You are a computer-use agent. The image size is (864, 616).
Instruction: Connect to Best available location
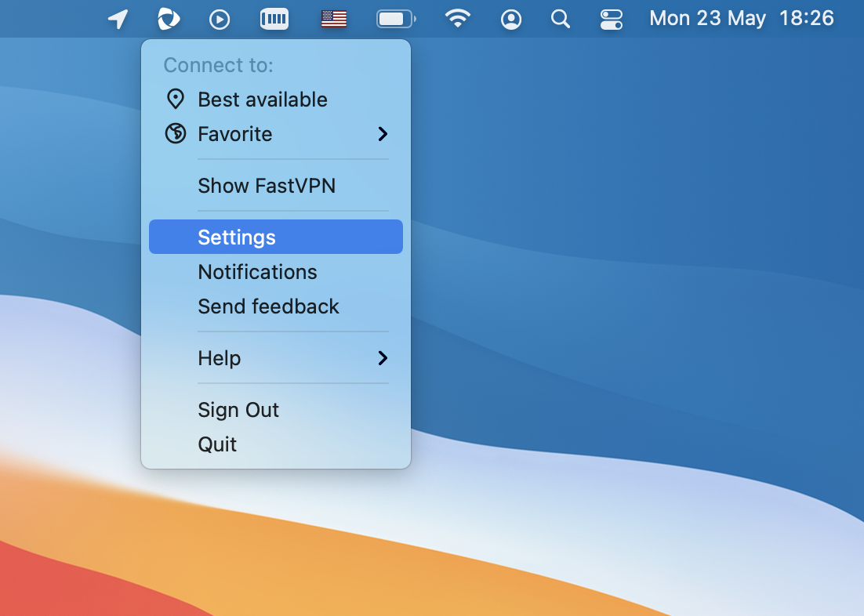(x=275, y=100)
